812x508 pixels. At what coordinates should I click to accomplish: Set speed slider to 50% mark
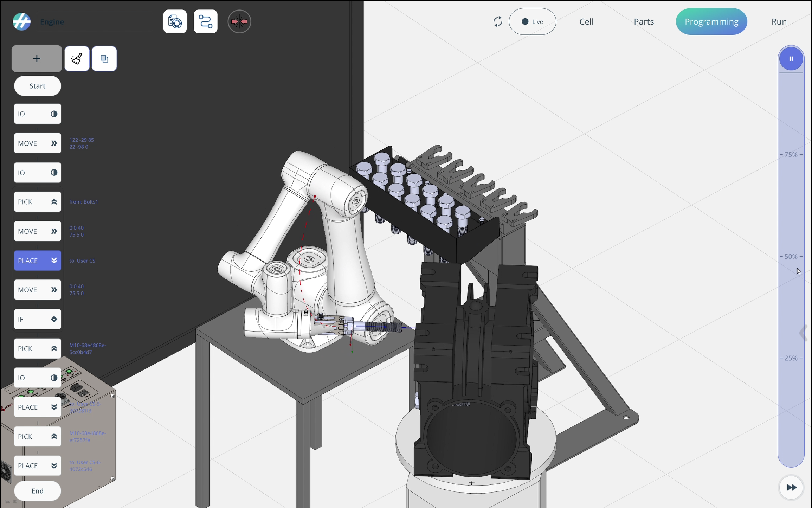tap(791, 257)
